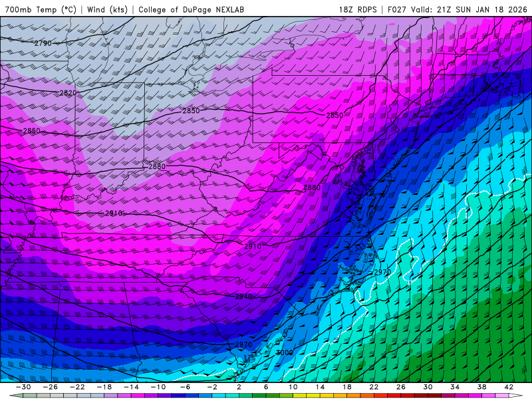532x399 pixels.
Task: Click the 'F027 Valid: 21Z SUN JAN 18 2026' text
Action: tap(457, 9)
